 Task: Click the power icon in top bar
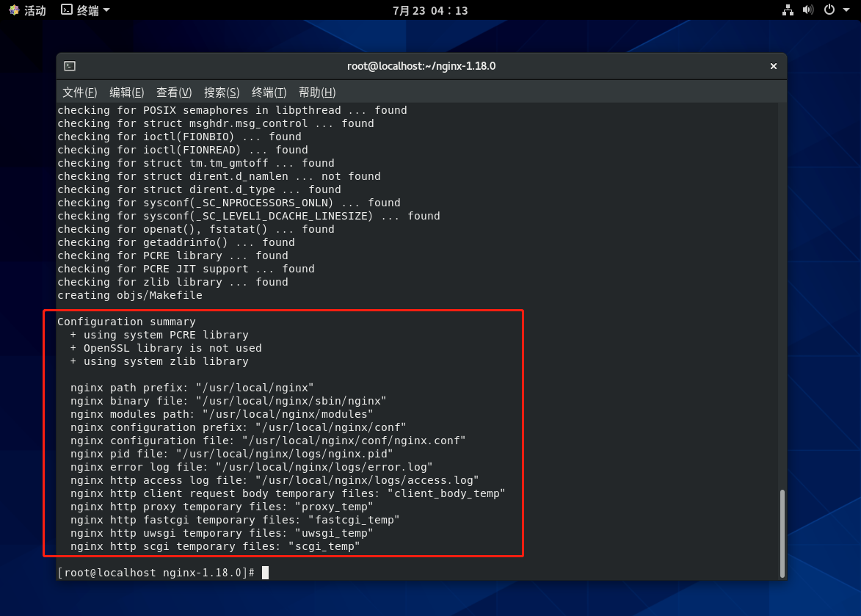829,10
